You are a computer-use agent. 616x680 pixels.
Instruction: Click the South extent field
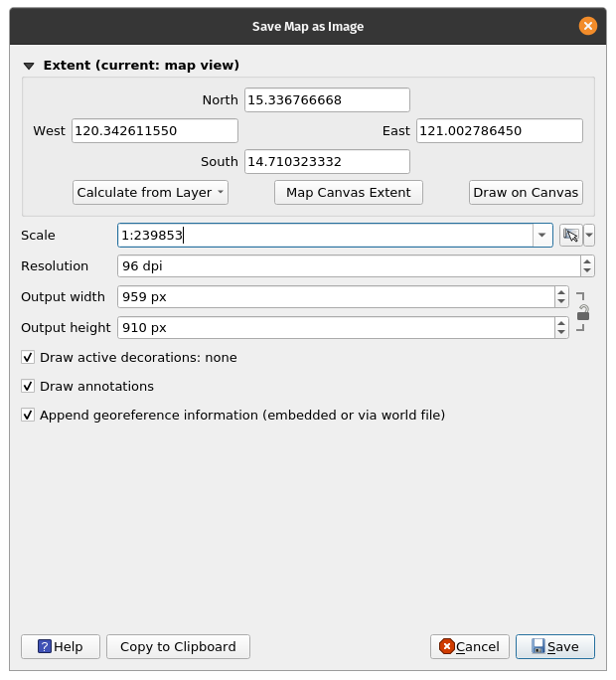coord(327,162)
